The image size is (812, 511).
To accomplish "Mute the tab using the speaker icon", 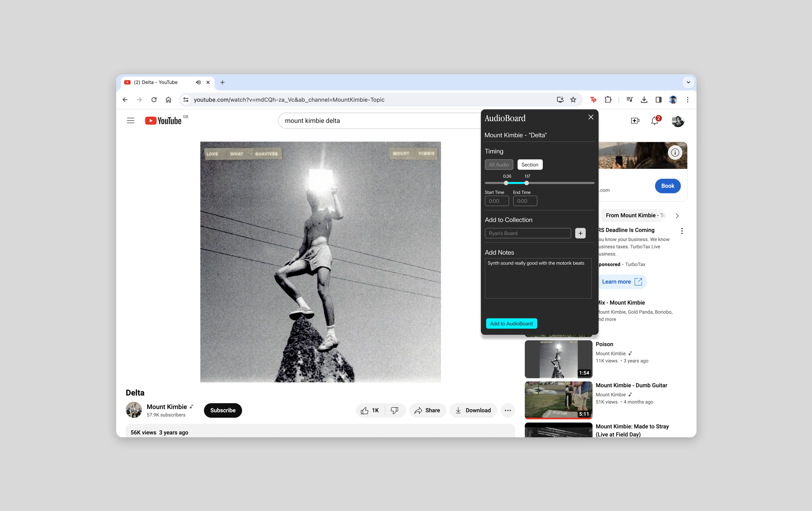I will pyautogui.click(x=198, y=82).
